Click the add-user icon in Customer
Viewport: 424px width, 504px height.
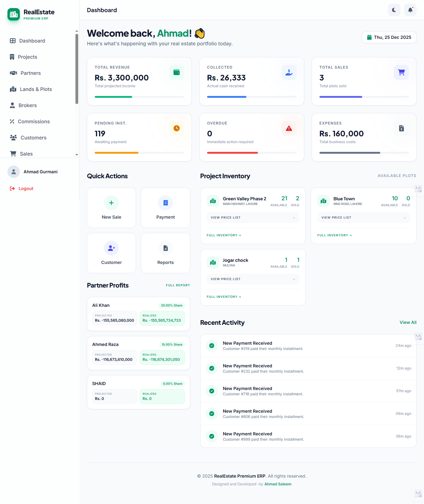[111, 248]
